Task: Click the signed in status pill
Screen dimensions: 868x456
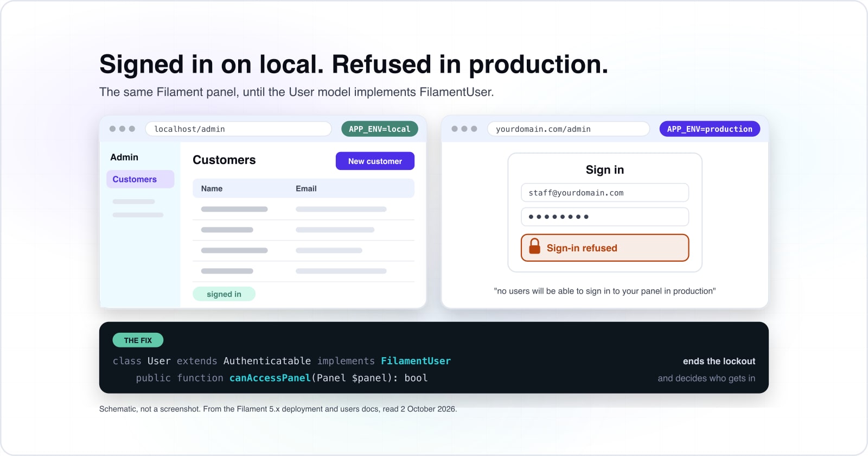Action: 224,294
